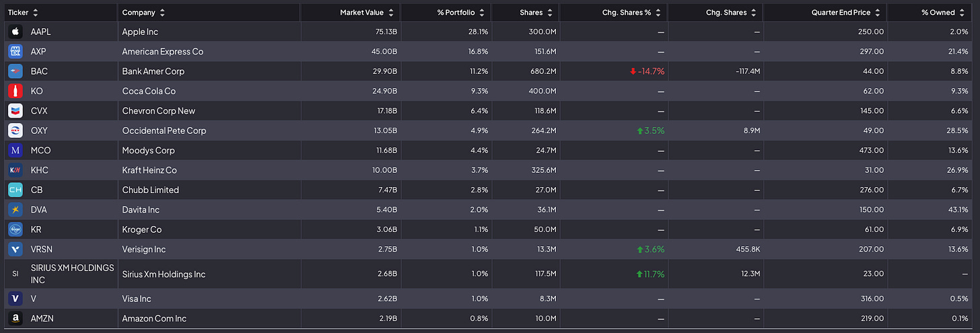Screen dimensions: 980x333
Task: Sort by the Ticker column
Action: coord(36,13)
